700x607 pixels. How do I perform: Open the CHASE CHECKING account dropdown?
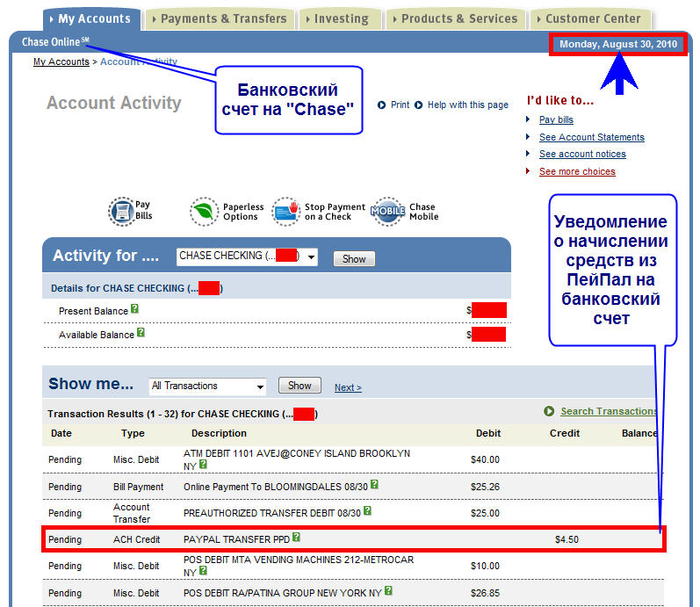[247, 257]
